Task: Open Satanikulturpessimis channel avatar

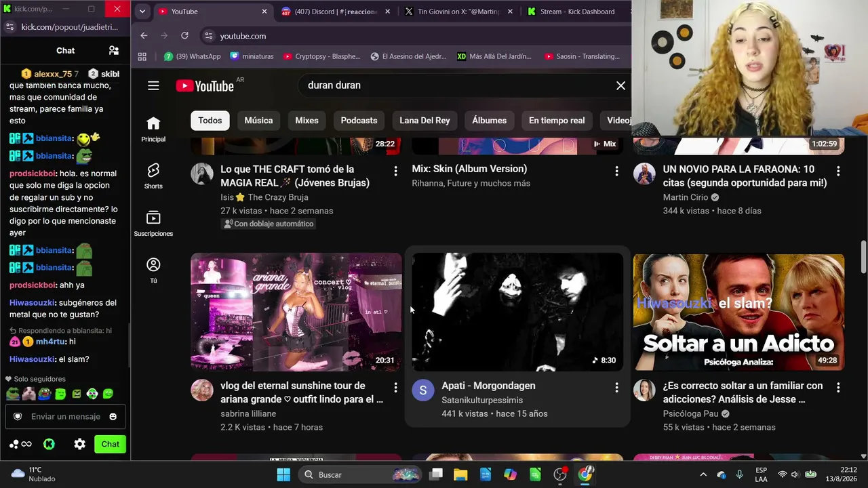Action: pyautogui.click(x=423, y=390)
